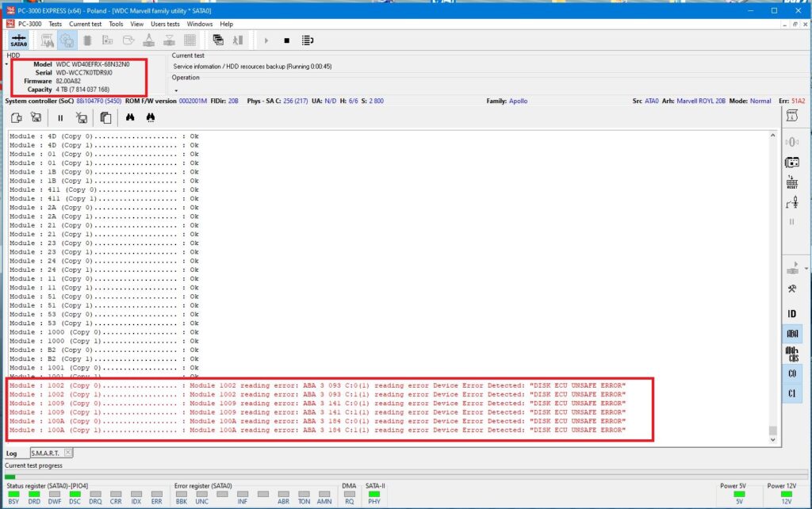This screenshot has width=812, height=509.
Task: Click the Power 12V indicator
Action: 786,494
